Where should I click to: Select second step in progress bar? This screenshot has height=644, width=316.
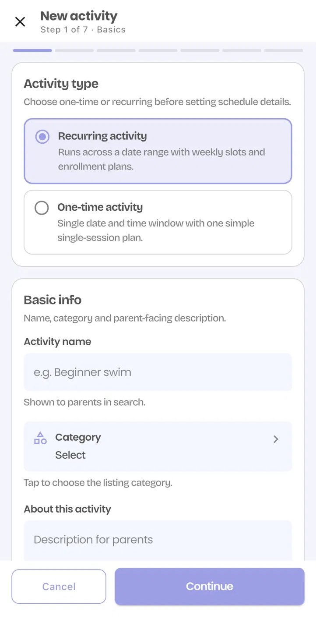[x=74, y=50]
